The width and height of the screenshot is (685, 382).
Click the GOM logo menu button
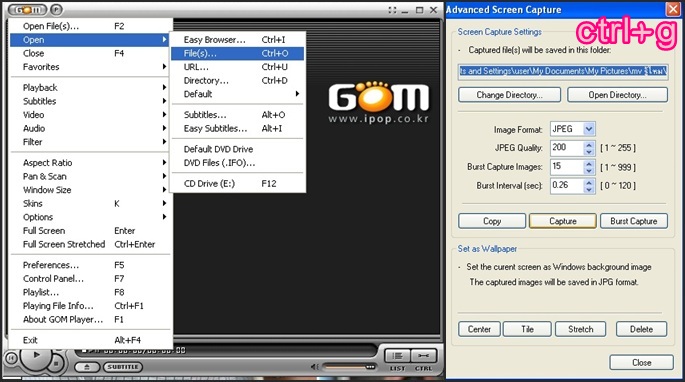[x=27, y=10]
